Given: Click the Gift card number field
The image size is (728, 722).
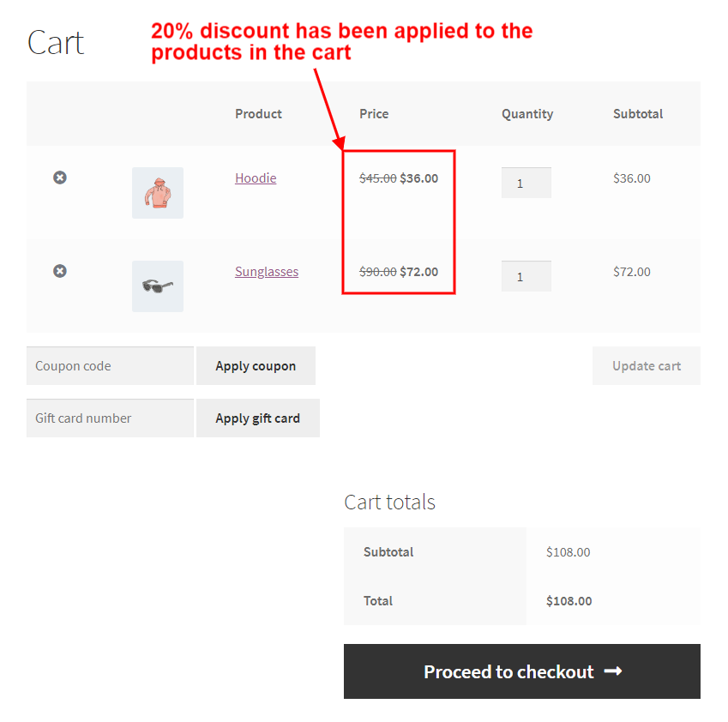Looking at the screenshot, I should pyautogui.click(x=110, y=418).
